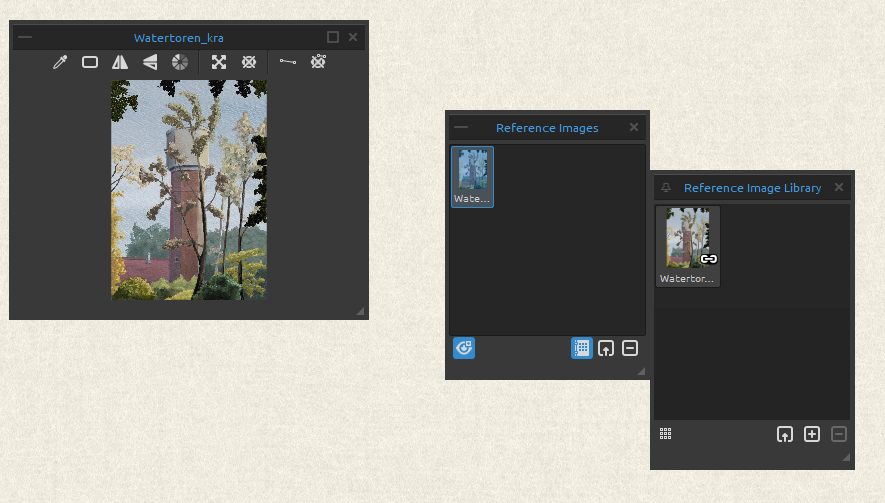Maximize the Watertoren_kra window
The width and height of the screenshot is (885, 503).
click(333, 37)
